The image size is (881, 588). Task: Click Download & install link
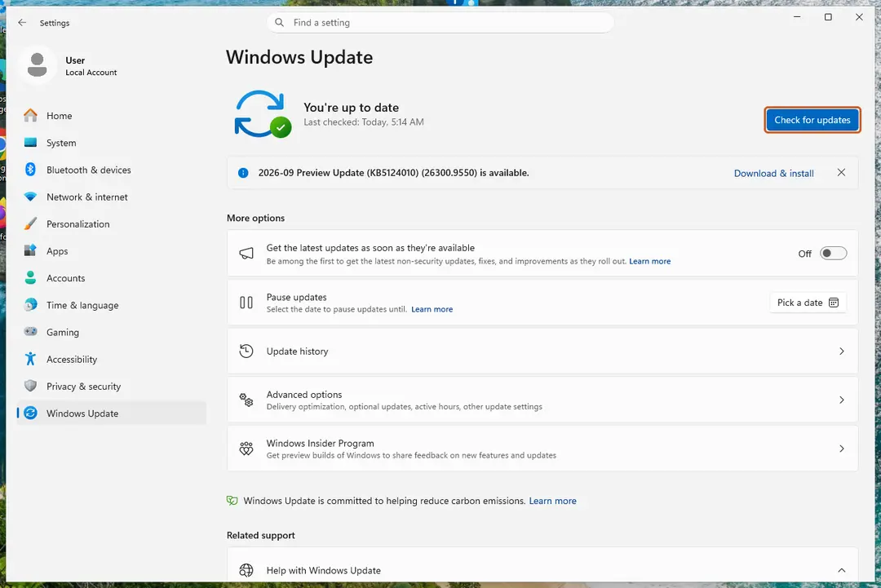point(773,173)
